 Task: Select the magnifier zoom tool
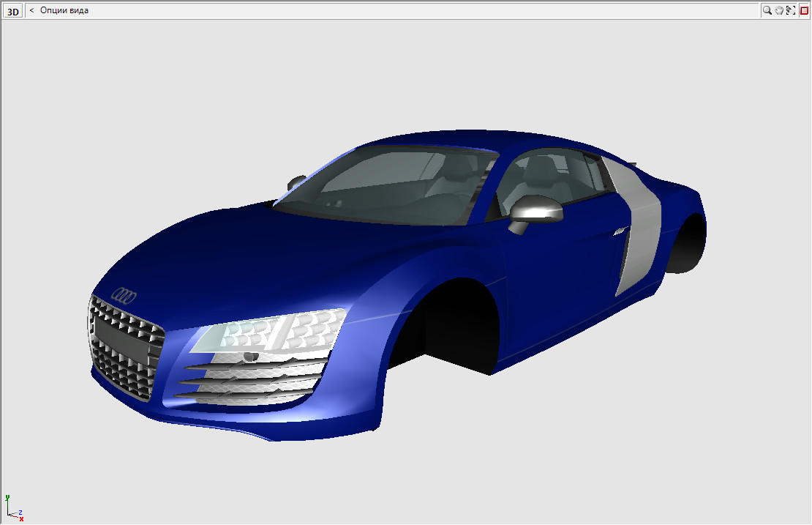pyautogui.click(x=767, y=10)
